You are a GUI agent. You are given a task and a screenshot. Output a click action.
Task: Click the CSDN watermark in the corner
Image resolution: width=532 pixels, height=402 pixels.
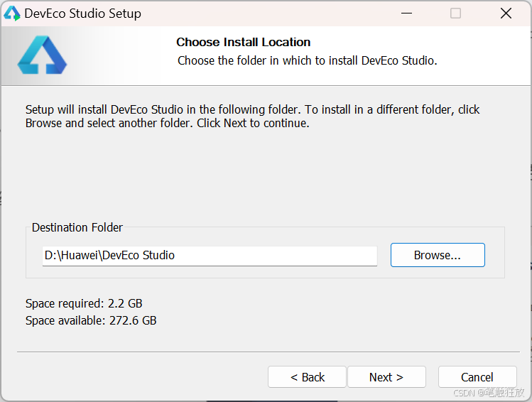pos(489,393)
